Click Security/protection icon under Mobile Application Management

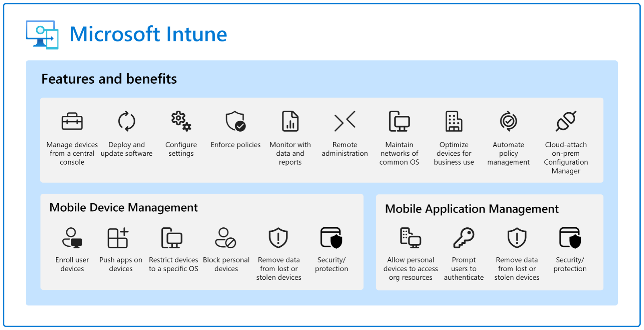point(570,238)
